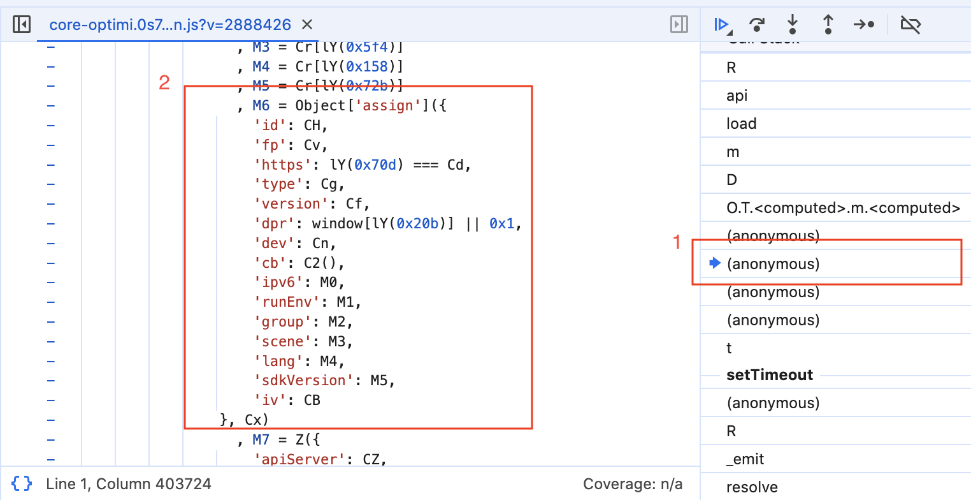Select the 'api' call stack frame
Screen dimensions: 971x500
click(x=737, y=96)
